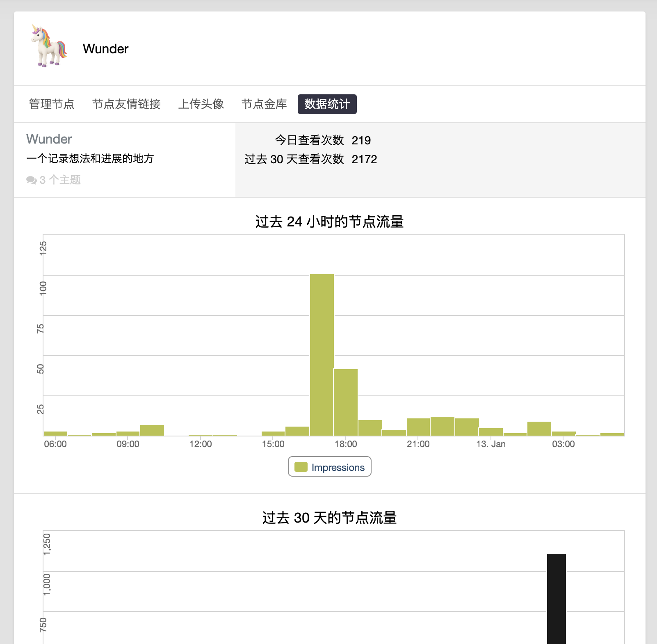Switch to 节点友情链接 tab
Viewport: 657px width, 644px height.
click(x=126, y=104)
